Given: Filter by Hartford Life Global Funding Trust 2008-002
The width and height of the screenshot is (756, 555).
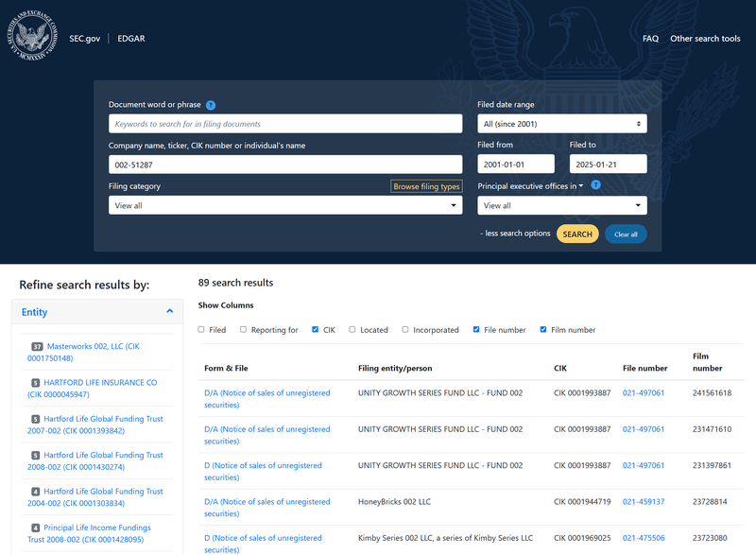Looking at the screenshot, I should click(x=95, y=460).
